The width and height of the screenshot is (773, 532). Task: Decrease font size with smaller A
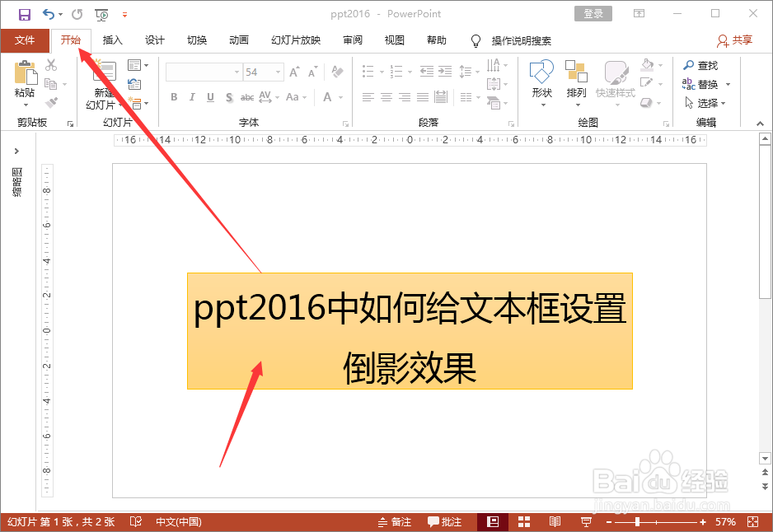(x=312, y=72)
